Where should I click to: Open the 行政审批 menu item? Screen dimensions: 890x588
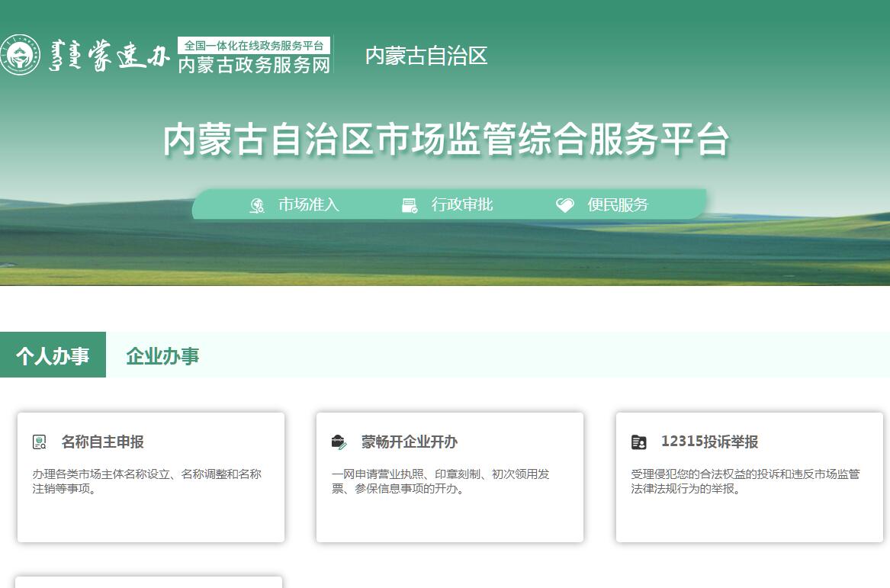point(462,204)
